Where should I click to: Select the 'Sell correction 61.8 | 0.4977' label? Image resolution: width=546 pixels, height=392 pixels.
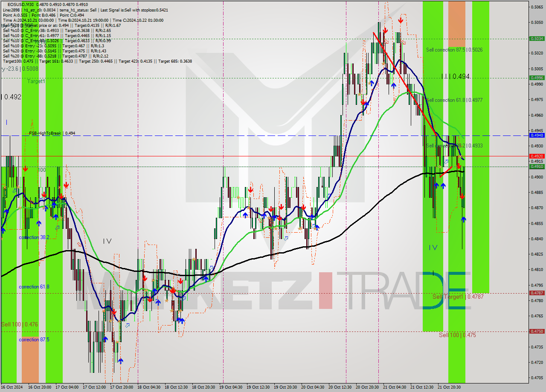pos(454,100)
